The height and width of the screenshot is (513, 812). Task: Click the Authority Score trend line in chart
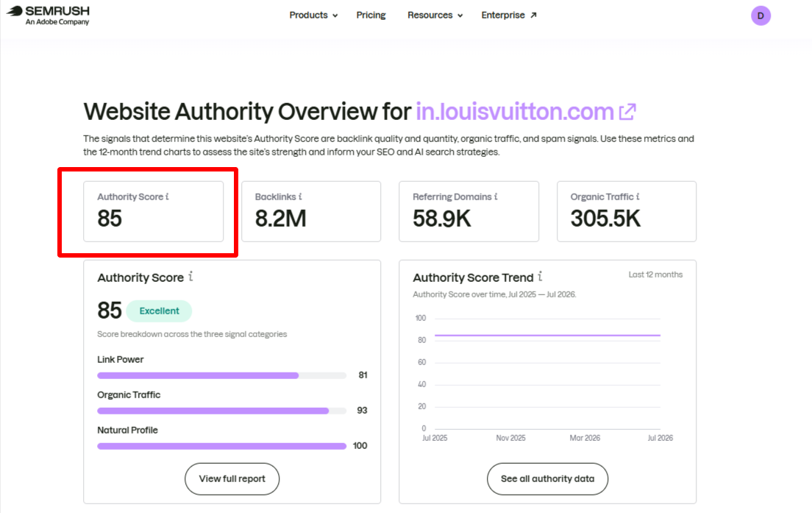click(547, 336)
